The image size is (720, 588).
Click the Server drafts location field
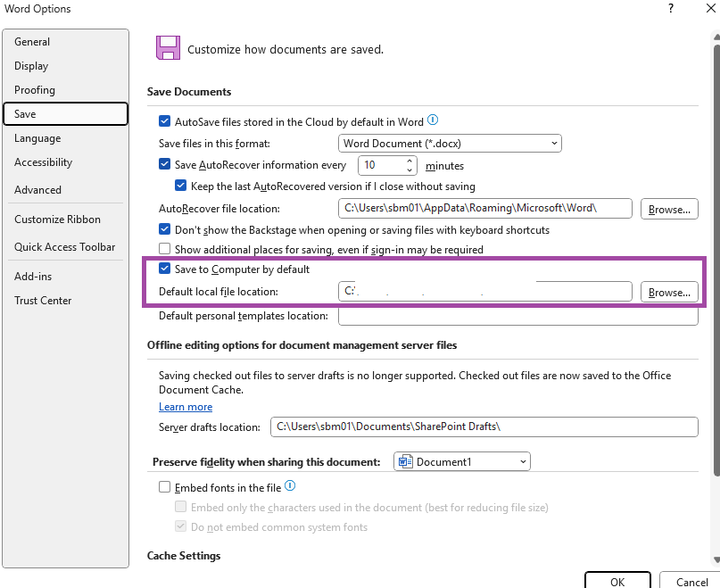pos(484,427)
